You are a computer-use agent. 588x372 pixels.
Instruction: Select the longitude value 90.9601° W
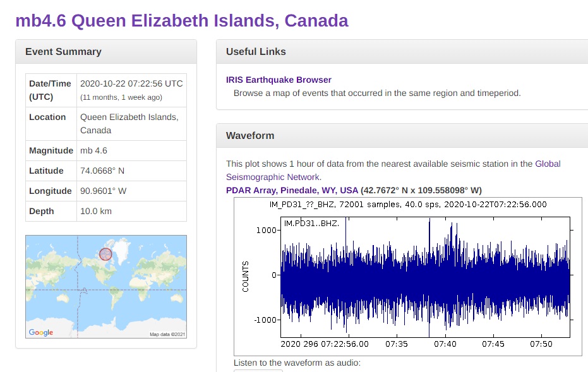pos(103,191)
